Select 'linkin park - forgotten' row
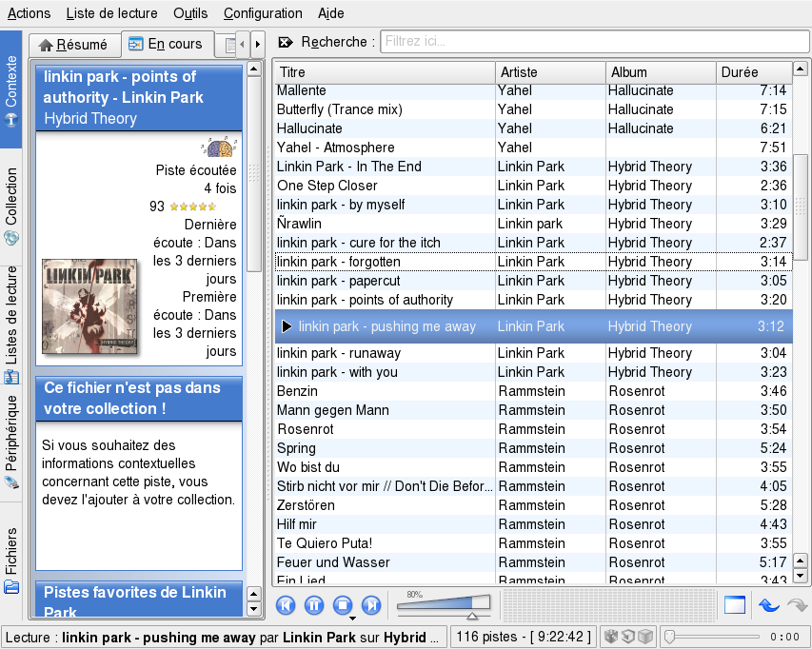Viewport: 812px width, 649px height. 533,262
